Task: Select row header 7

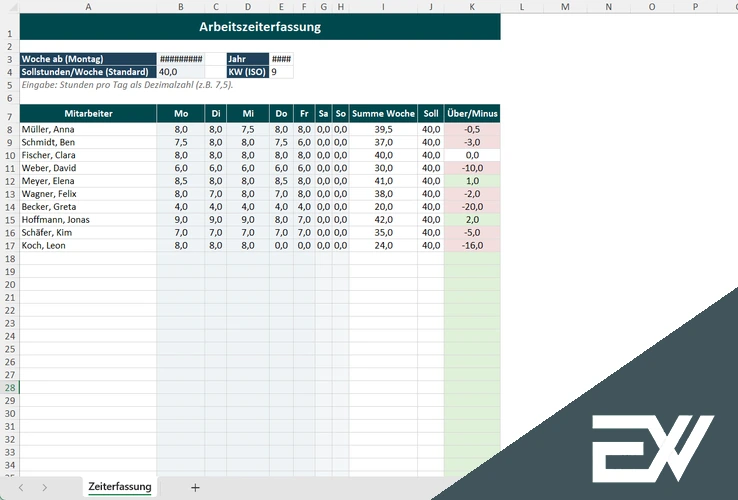Action: point(9,114)
